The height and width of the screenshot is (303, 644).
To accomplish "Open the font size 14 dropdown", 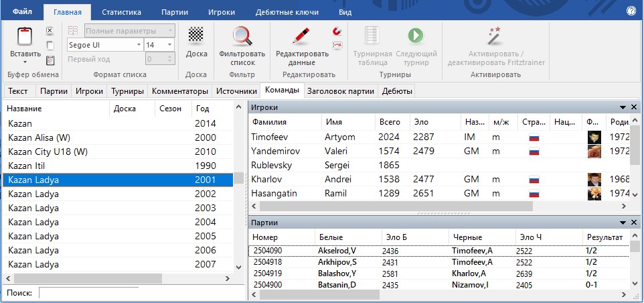I will (170, 45).
